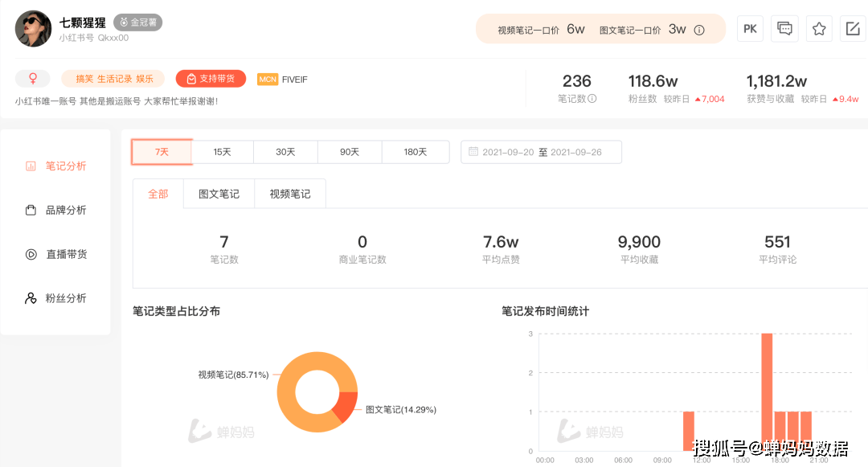Switch to the 视频笔记 tab
The width and height of the screenshot is (868, 467).
[x=290, y=194]
